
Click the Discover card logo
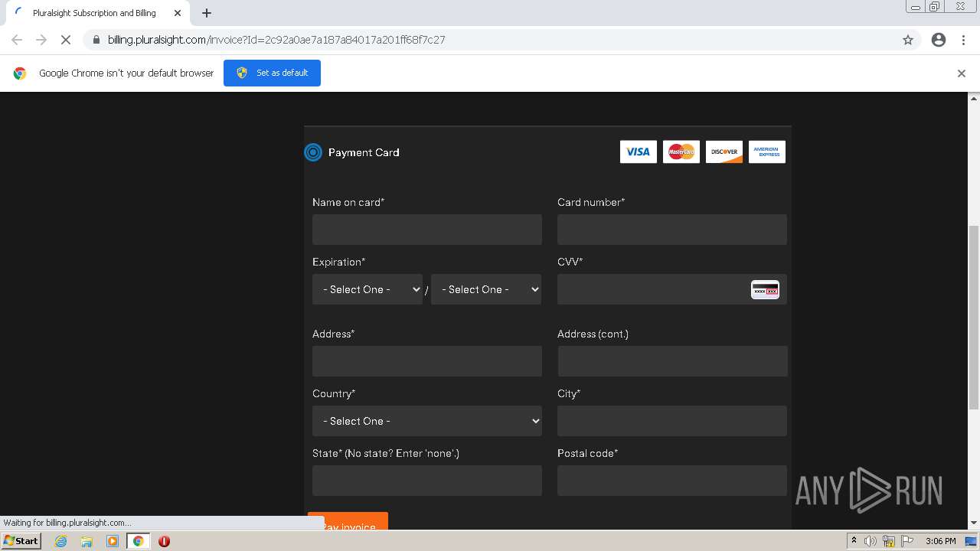point(724,152)
